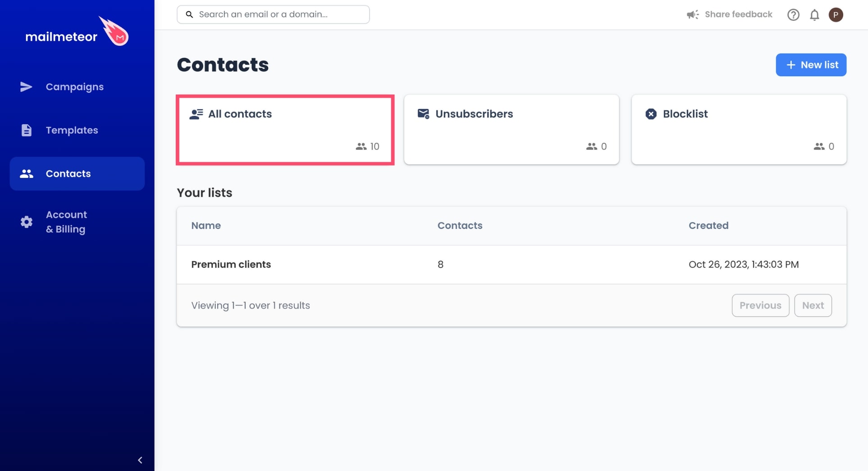Collapse the sidebar with the chevron
868x471 pixels.
(140, 460)
